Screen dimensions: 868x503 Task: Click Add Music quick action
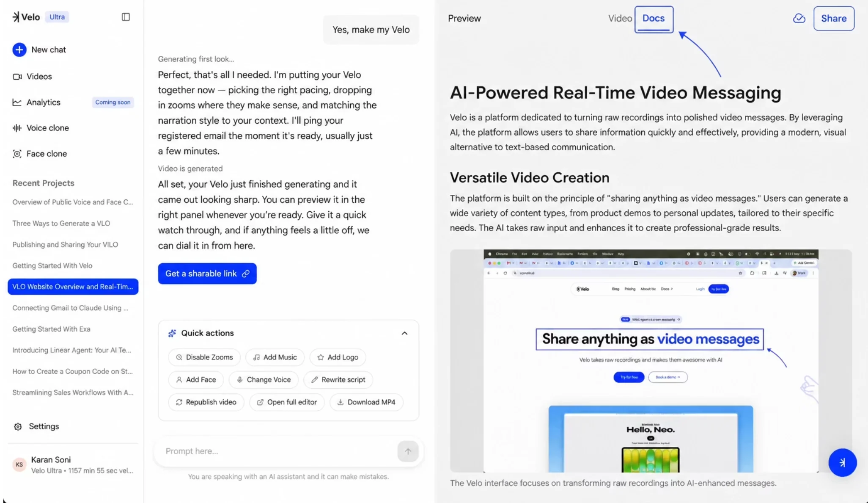pyautogui.click(x=275, y=357)
